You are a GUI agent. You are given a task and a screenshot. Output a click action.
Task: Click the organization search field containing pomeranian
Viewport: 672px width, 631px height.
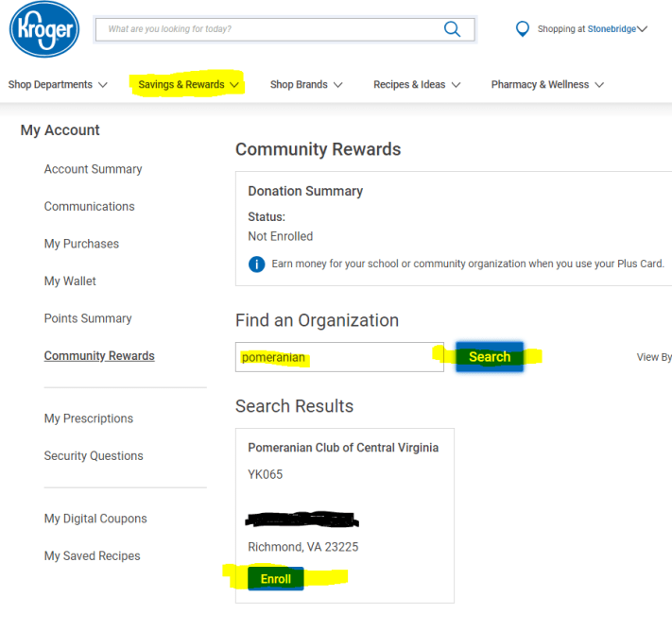tap(339, 357)
